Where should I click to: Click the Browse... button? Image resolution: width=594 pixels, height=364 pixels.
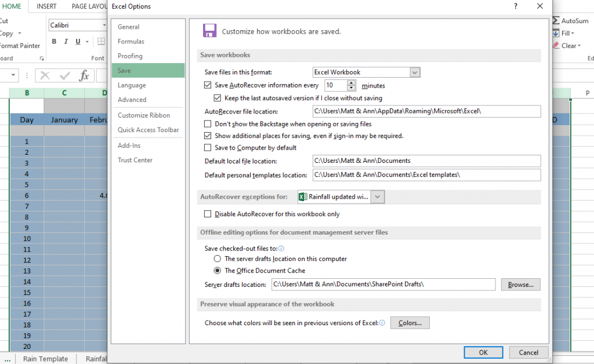520,285
